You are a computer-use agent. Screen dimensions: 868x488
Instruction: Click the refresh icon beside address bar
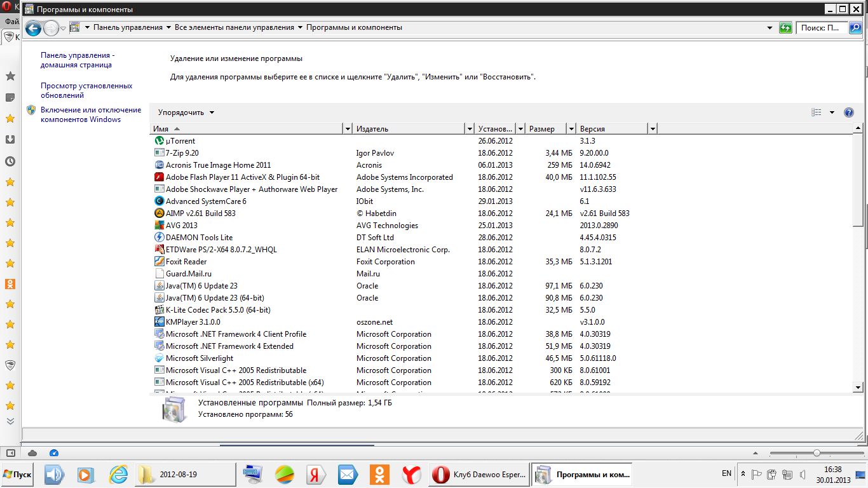[786, 28]
